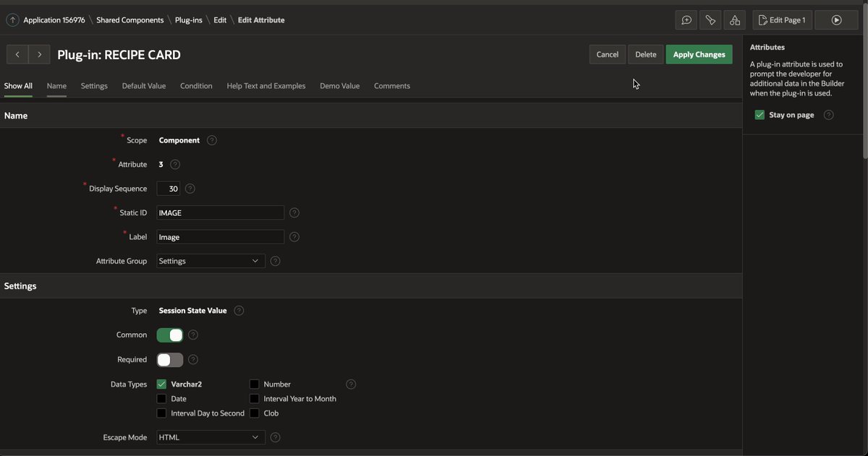
Task: Open help icon next to Data Types
Action: [x=351, y=384]
